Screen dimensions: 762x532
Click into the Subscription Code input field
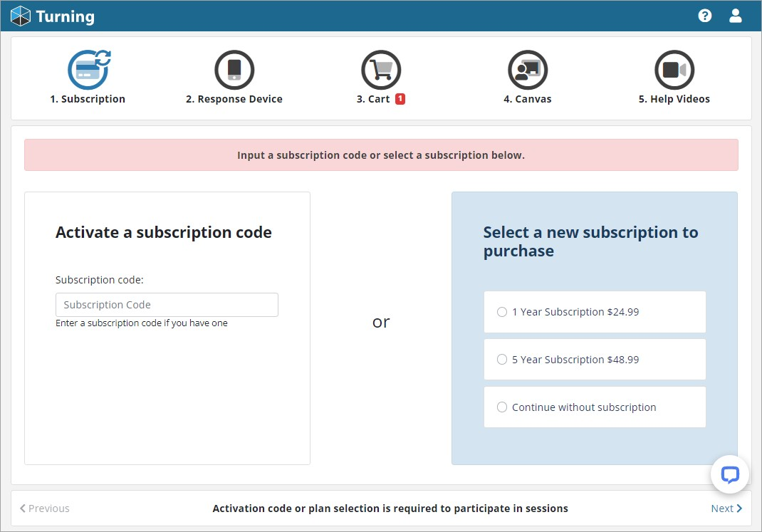167,305
